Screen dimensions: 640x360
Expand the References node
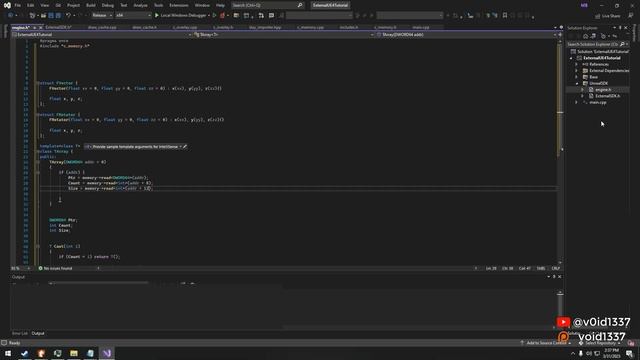click(576, 64)
